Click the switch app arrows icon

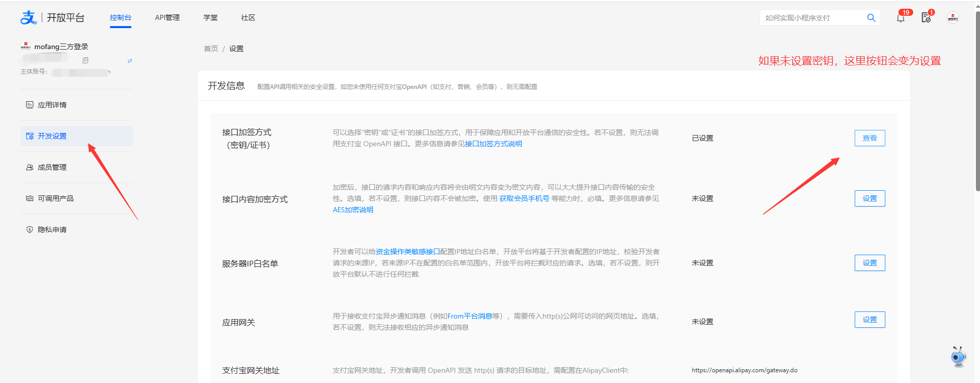(130, 61)
